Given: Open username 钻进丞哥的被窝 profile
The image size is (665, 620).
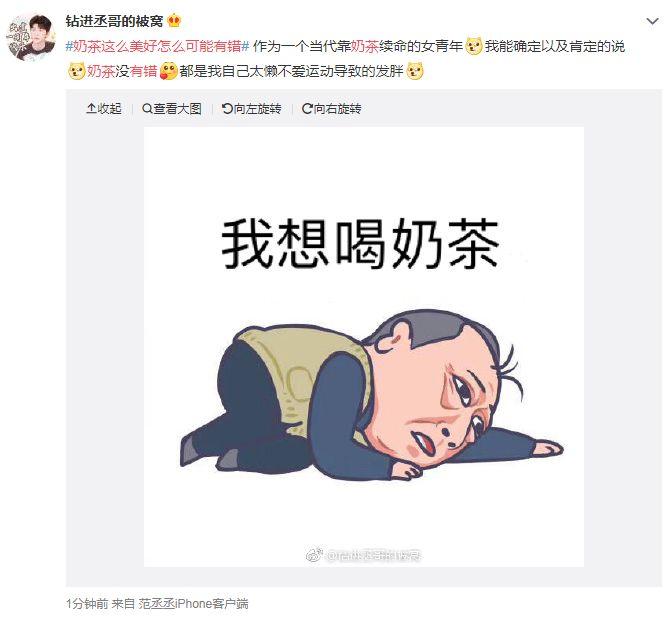Looking at the screenshot, I should coord(114,21).
